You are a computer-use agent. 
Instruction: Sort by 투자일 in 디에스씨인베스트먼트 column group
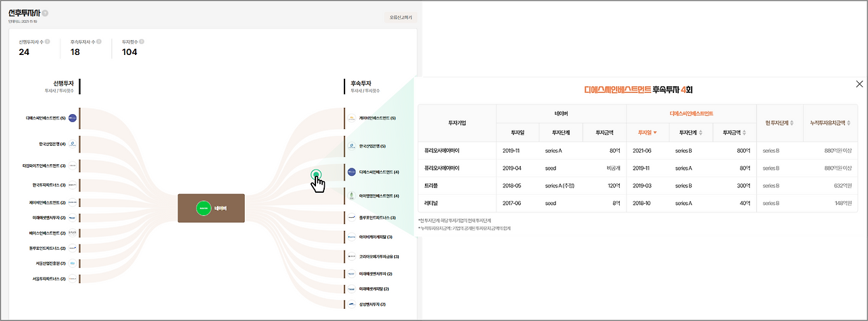click(x=648, y=132)
